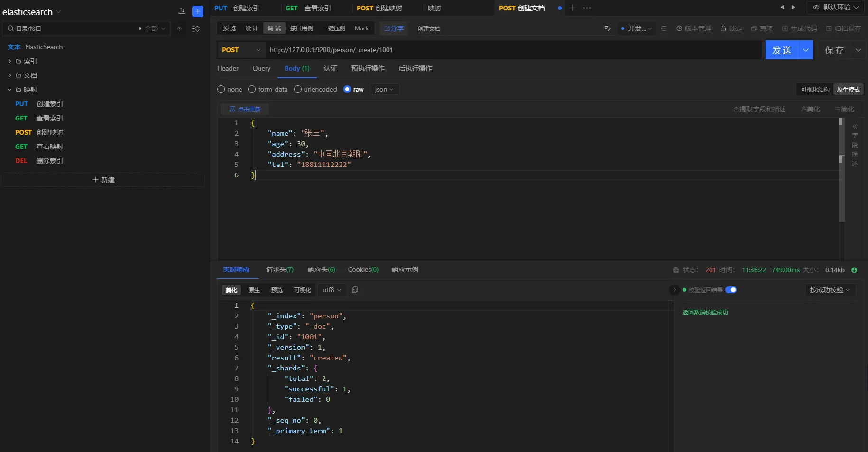This screenshot has height=452, width=868.
Task: Open version management 版本管理
Action: 693,28
